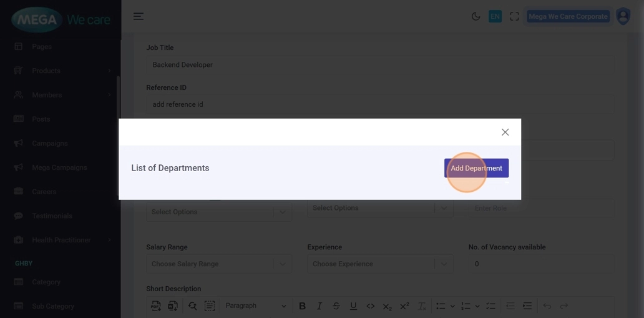The height and width of the screenshot is (318, 644).
Task: Open the Choose Experience dropdown
Action: coord(379,264)
